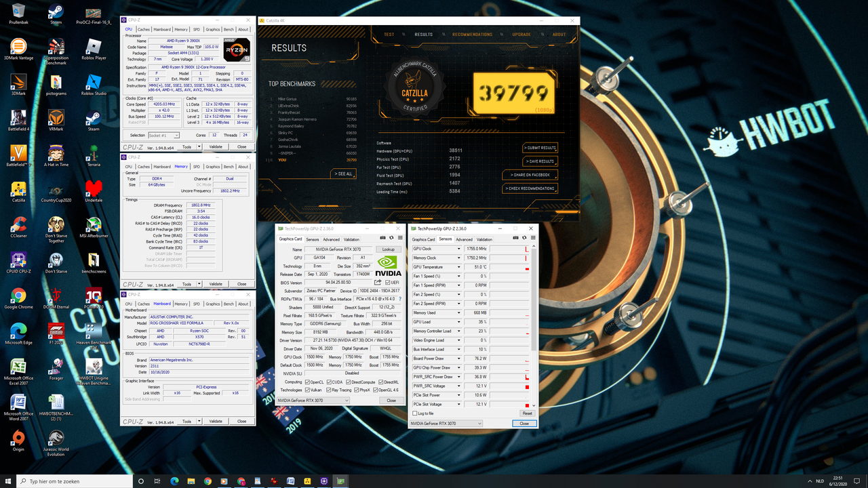Toggle Vulkan checkbox in GPU-Z
The width and height of the screenshot is (868, 488).
(x=309, y=390)
